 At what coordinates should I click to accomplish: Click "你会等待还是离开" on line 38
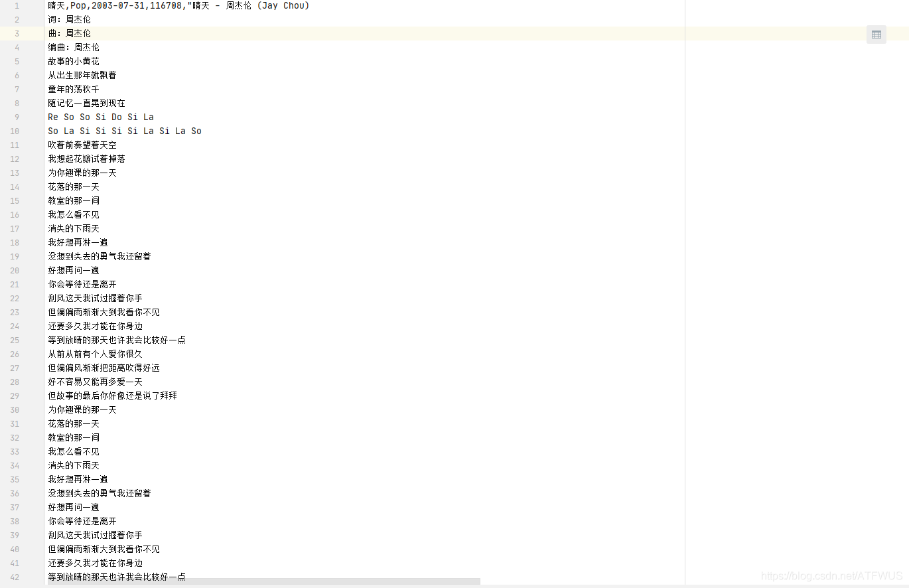click(82, 521)
